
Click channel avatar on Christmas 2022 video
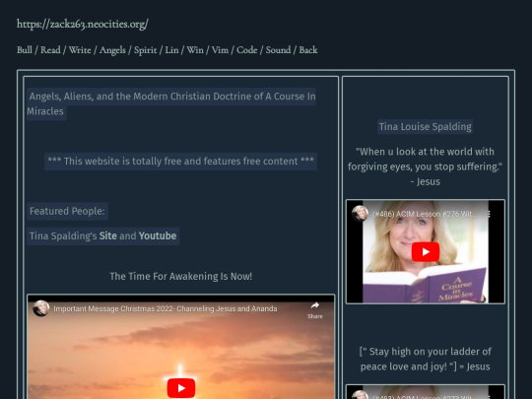click(41, 308)
